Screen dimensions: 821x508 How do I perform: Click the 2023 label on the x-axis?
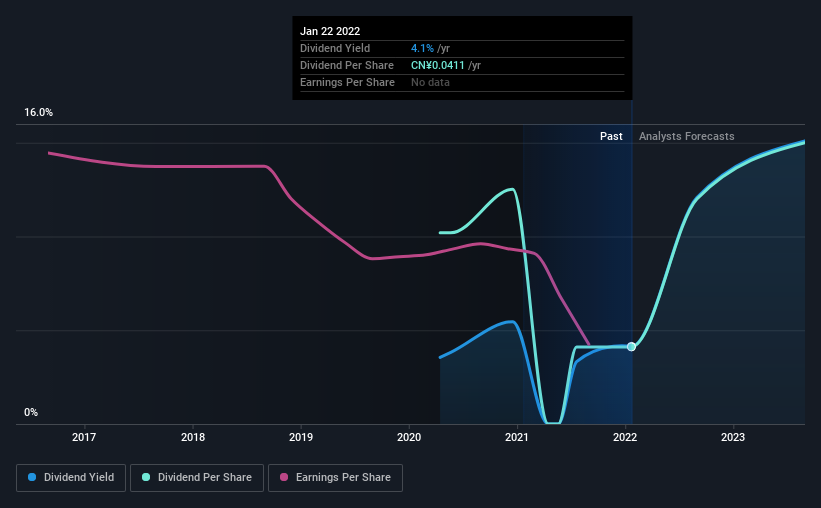[x=733, y=437]
